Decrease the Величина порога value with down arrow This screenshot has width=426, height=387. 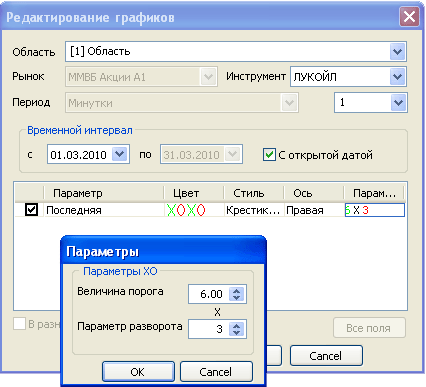pyautogui.click(x=236, y=297)
